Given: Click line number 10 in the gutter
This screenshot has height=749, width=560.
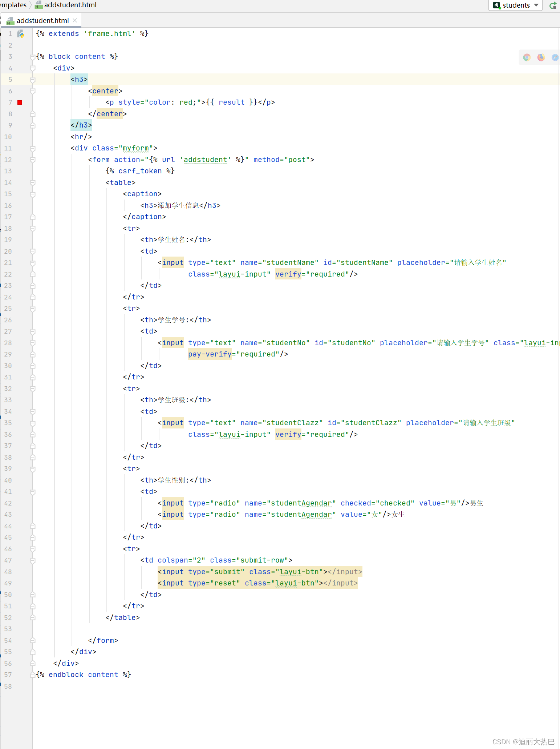Looking at the screenshot, I should point(8,137).
